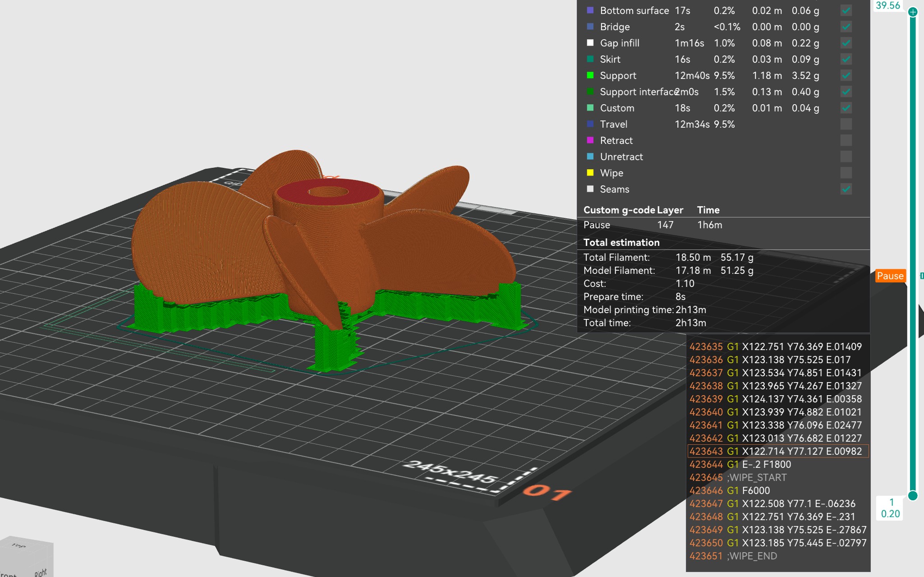The image size is (924, 577).
Task: Toggle the Seams visibility checkbox
Action: coord(846,189)
